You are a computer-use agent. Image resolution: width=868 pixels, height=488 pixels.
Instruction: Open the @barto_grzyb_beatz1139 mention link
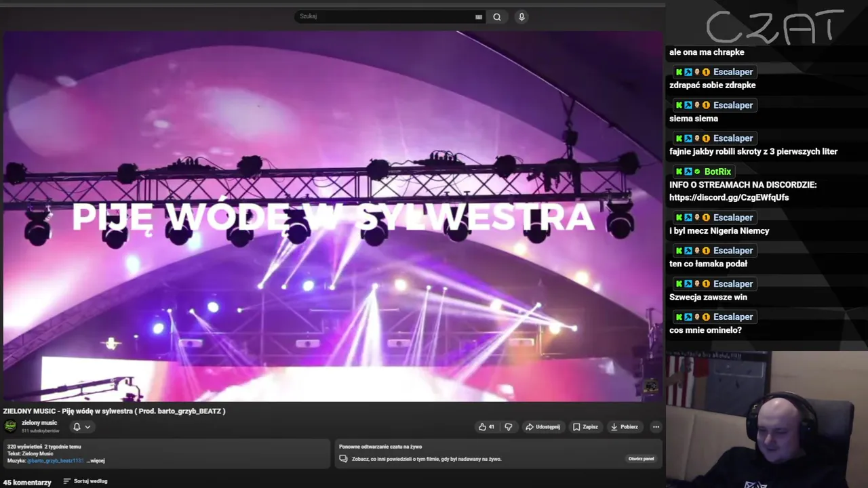pyautogui.click(x=55, y=461)
